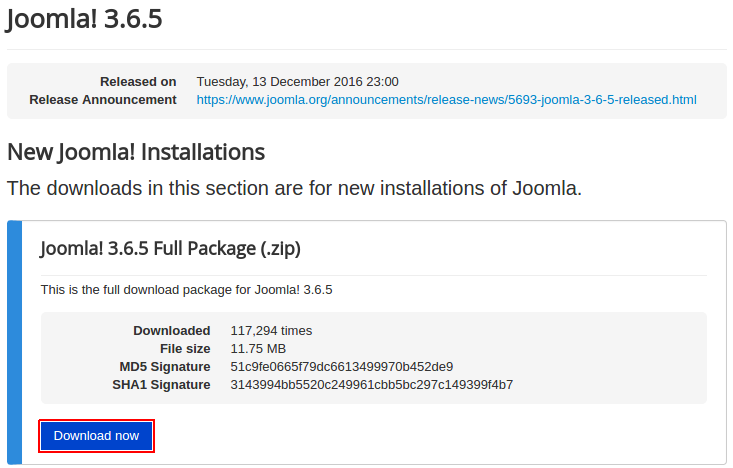Click the Release Announcement label

click(x=103, y=100)
